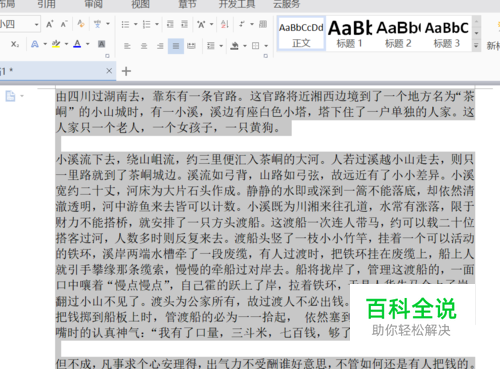This screenshot has height=369, width=500.
Task: Click the paragraph shading paint bucket icon
Action: 234,46
